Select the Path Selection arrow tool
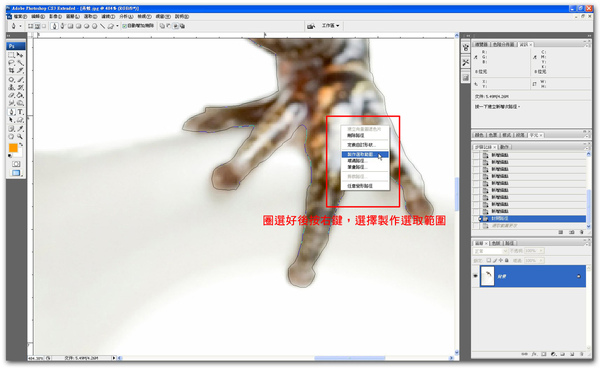This screenshot has height=368, width=600. coord(11,120)
